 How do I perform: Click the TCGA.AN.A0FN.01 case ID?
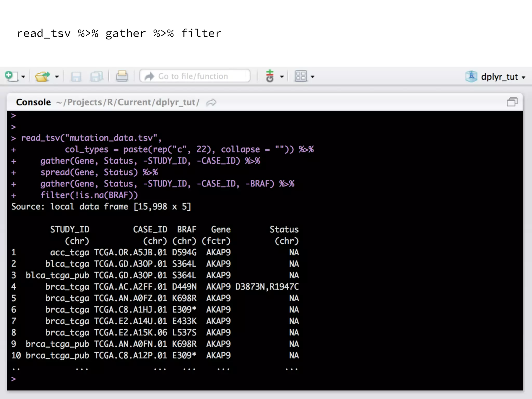pyautogui.click(x=131, y=344)
